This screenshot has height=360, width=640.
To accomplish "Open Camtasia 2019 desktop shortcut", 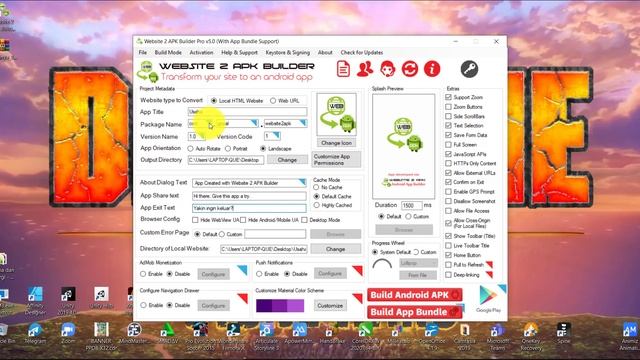I will point(464,337).
